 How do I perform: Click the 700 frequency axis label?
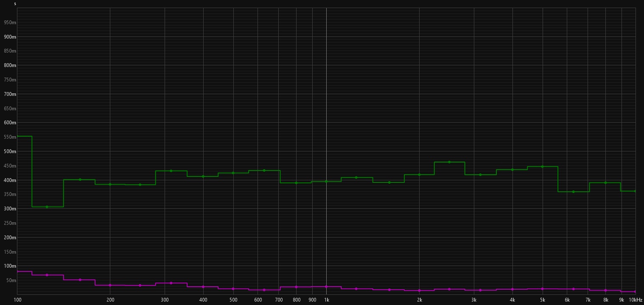click(278, 300)
